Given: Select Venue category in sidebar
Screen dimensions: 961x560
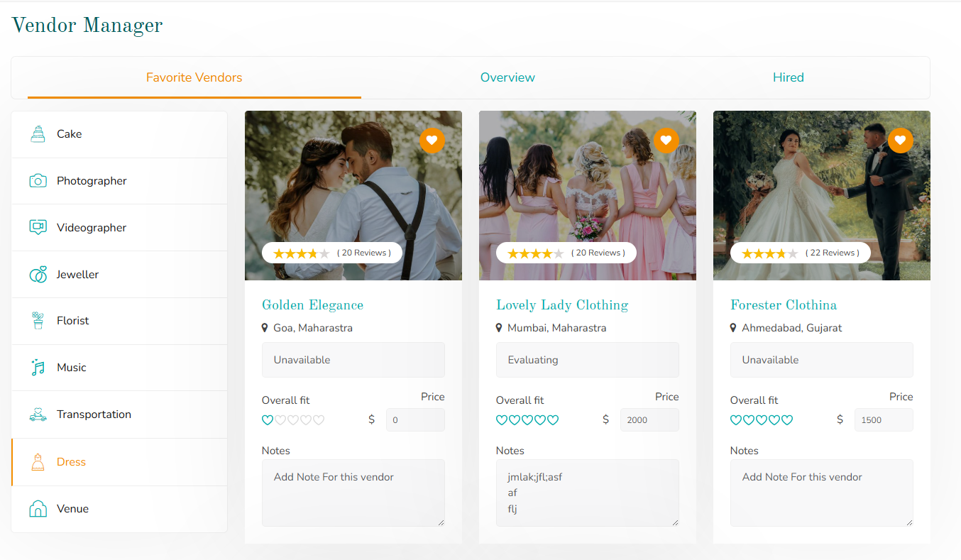Looking at the screenshot, I should 119,509.
